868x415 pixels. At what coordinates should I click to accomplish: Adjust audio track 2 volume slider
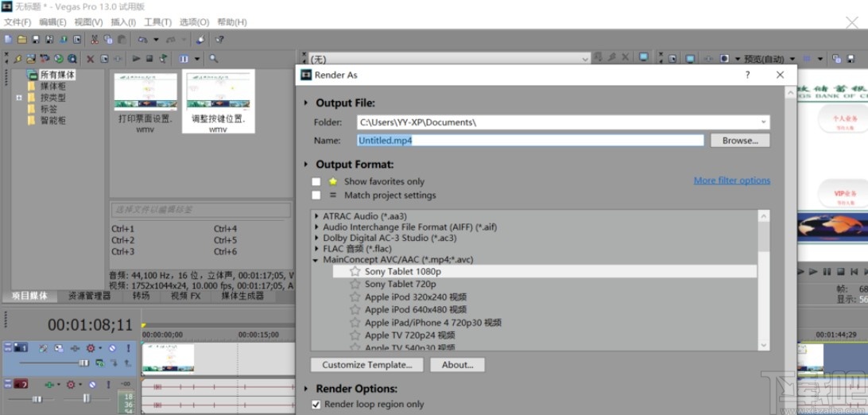pos(36,399)
